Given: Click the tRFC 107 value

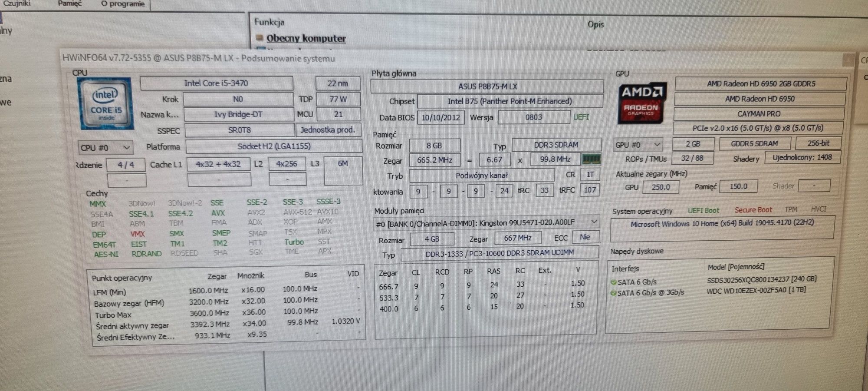Looking at the screenshot, I should click(x=590, y=190).
